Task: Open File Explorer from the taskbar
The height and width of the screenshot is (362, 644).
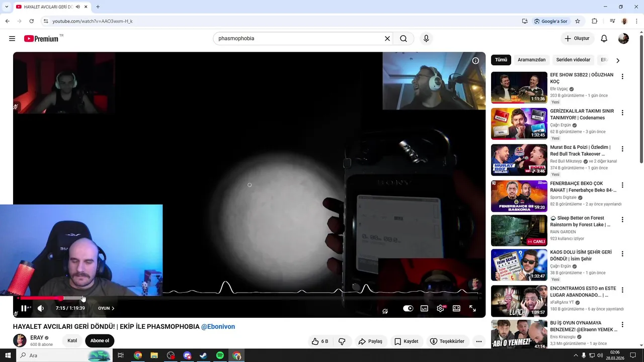Action: click(154, 355)
